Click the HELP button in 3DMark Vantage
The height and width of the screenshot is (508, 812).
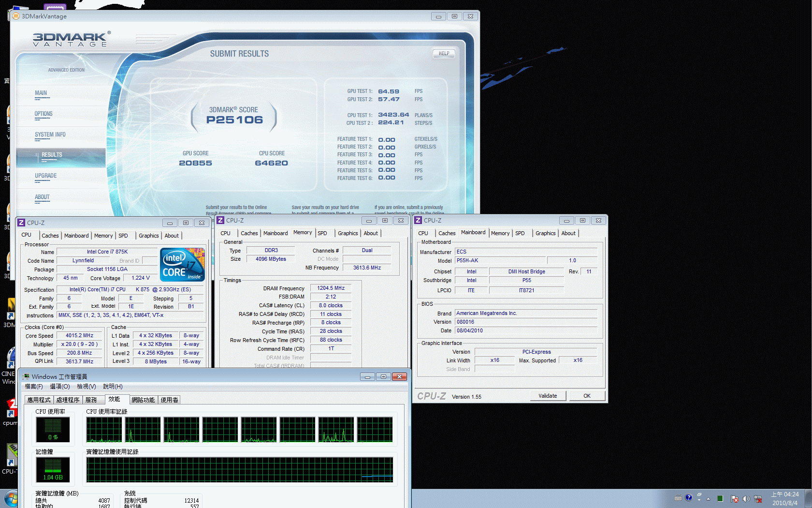444,53
